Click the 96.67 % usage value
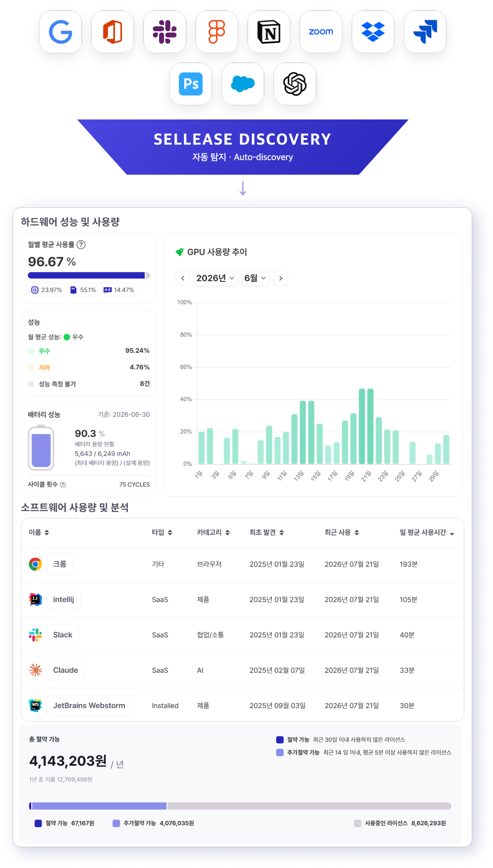This screenshot has height=868, width=493. (52, 262)
